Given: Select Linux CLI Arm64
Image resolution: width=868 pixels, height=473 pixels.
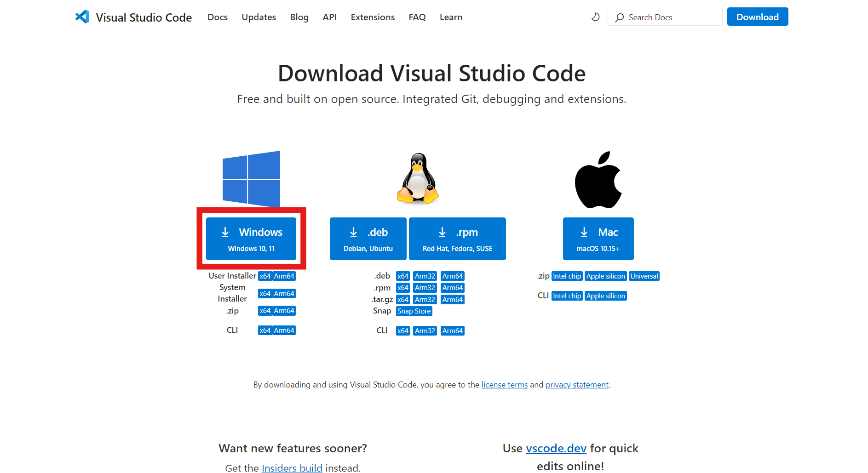Looking at the screenshot, I should tap(453, 331).
